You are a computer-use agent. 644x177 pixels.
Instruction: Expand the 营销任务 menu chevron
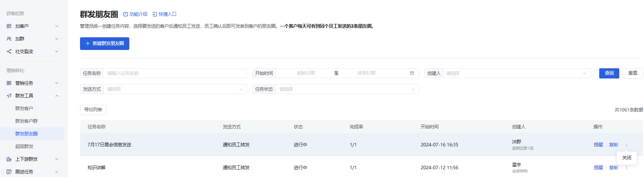[57, 83]
